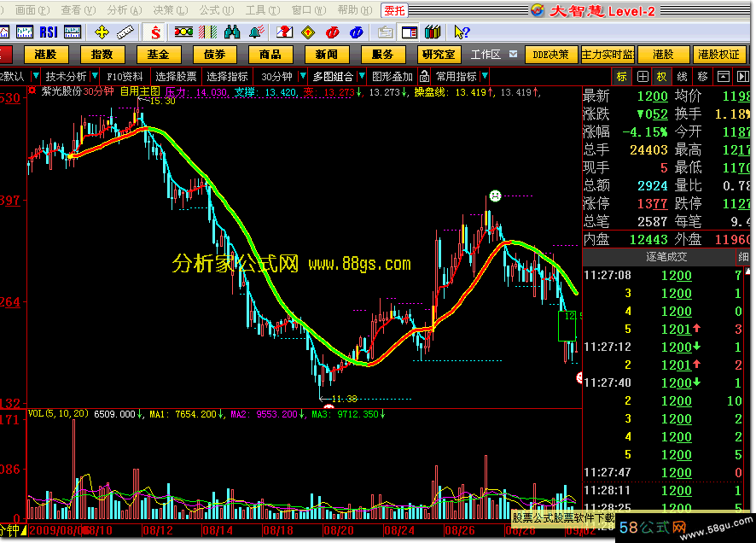This screenshot has width=756, height=543.
Task: Click the 总手 value 24403
Action: [648, 150]
